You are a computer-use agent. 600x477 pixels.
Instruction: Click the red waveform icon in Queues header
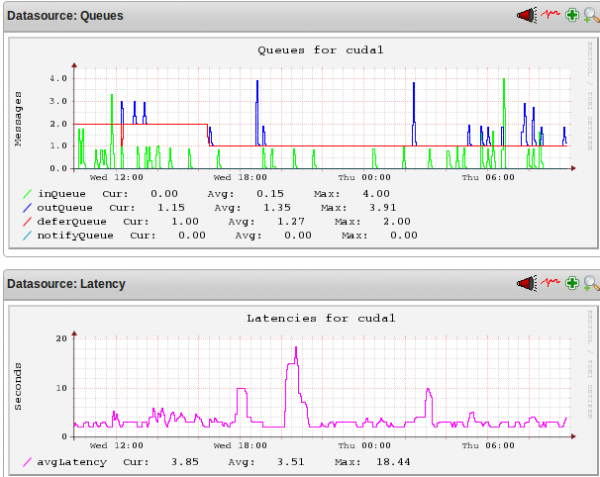click(x=550, y=15)
